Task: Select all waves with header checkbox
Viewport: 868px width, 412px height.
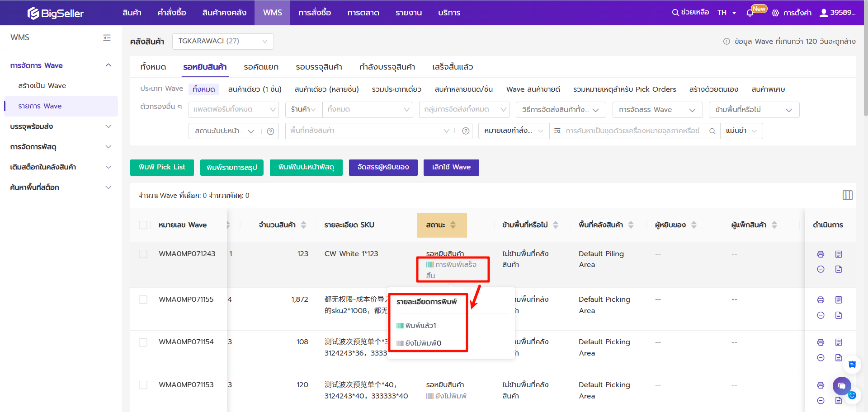Action: coord(143,225)
